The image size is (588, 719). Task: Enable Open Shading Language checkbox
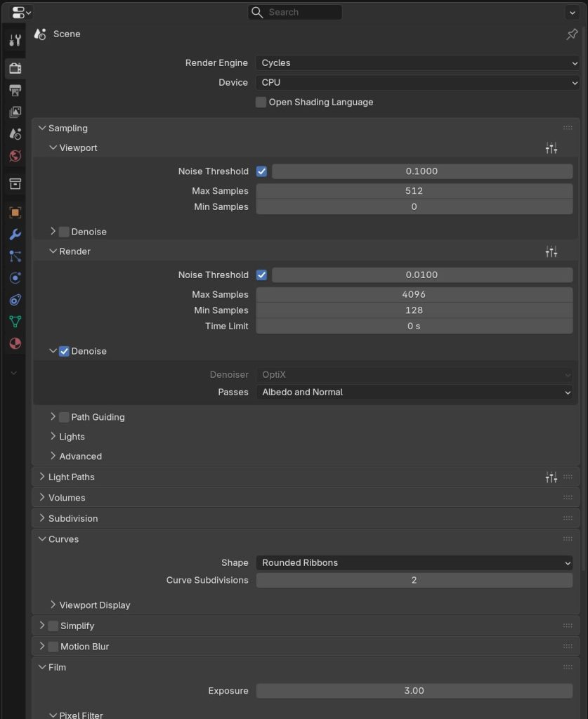[x=261, y=103]
